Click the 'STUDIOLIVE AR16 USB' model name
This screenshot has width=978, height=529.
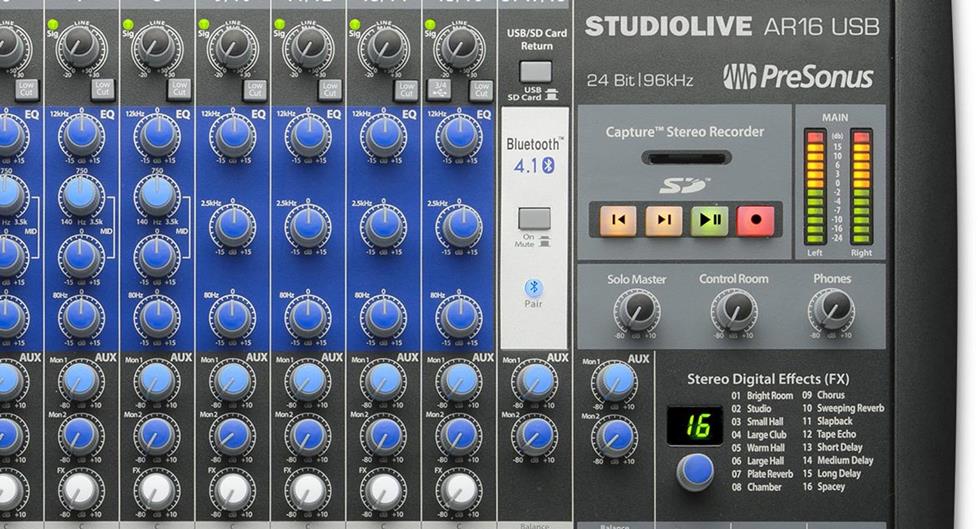pos(732,26)
